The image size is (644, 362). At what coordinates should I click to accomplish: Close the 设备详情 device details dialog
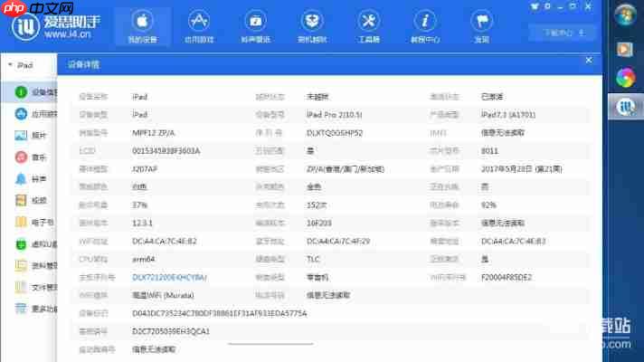(588, 60)
